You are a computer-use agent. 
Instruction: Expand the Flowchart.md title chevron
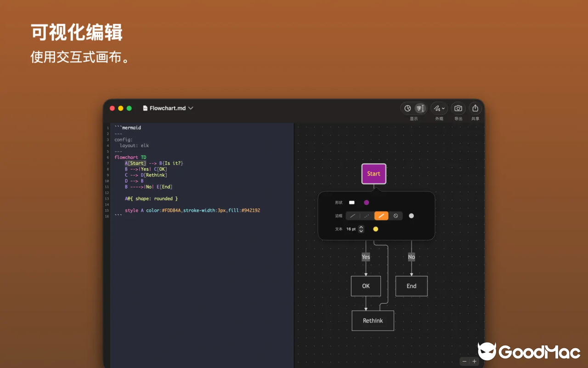(x=191, y=108)
